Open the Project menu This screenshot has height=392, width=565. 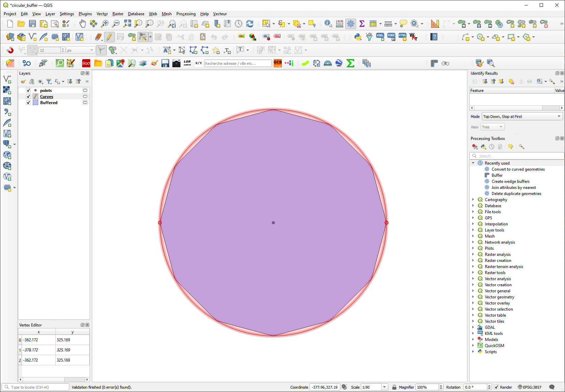10,14
